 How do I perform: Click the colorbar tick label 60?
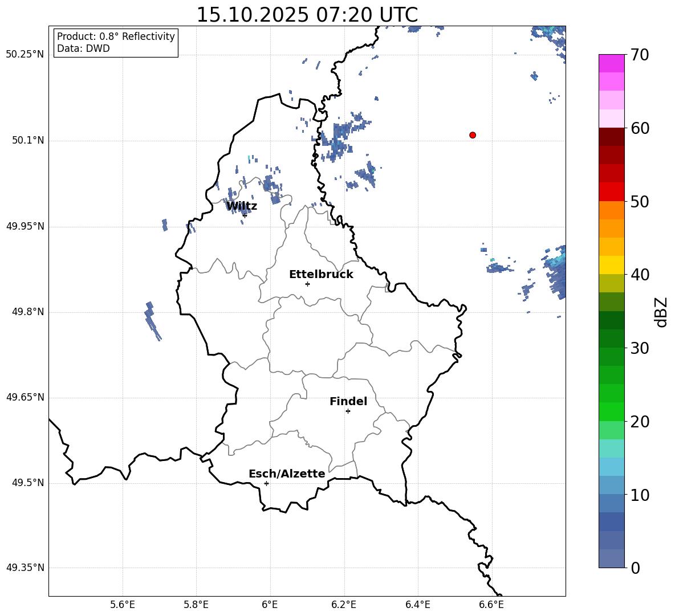(640, 128)
